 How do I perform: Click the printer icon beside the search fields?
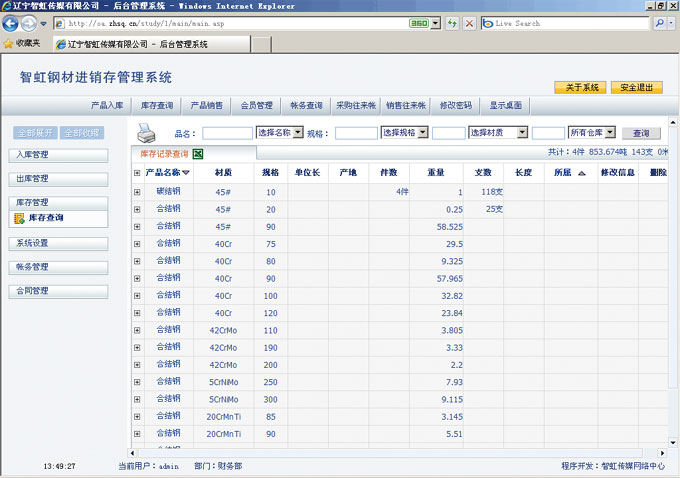[x=147, y=131]
